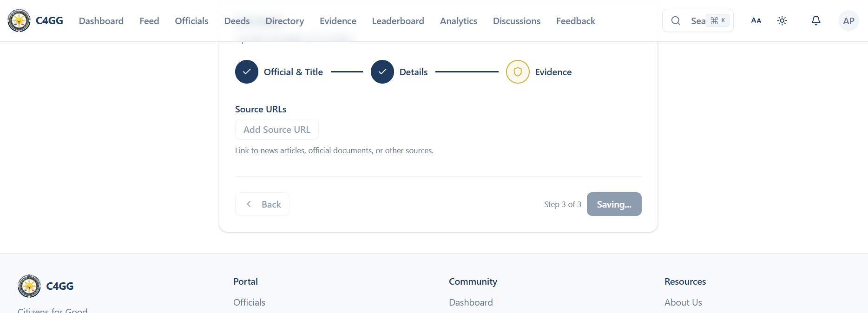This screenshot has height=313, width=868.
Task: Follow the Officials link in footer Portal
Action: click(249, 302)
